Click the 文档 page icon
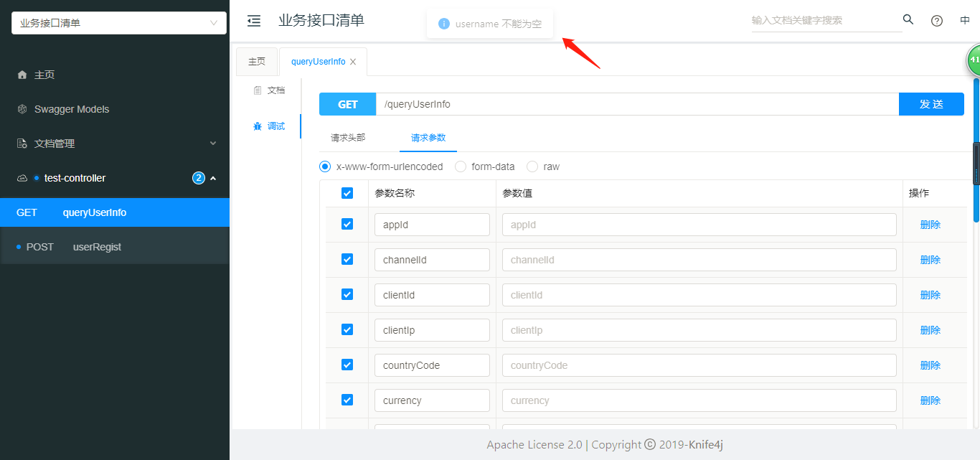Image resolution: width=980 pixels, height=460 pixels. coord(258,90)
